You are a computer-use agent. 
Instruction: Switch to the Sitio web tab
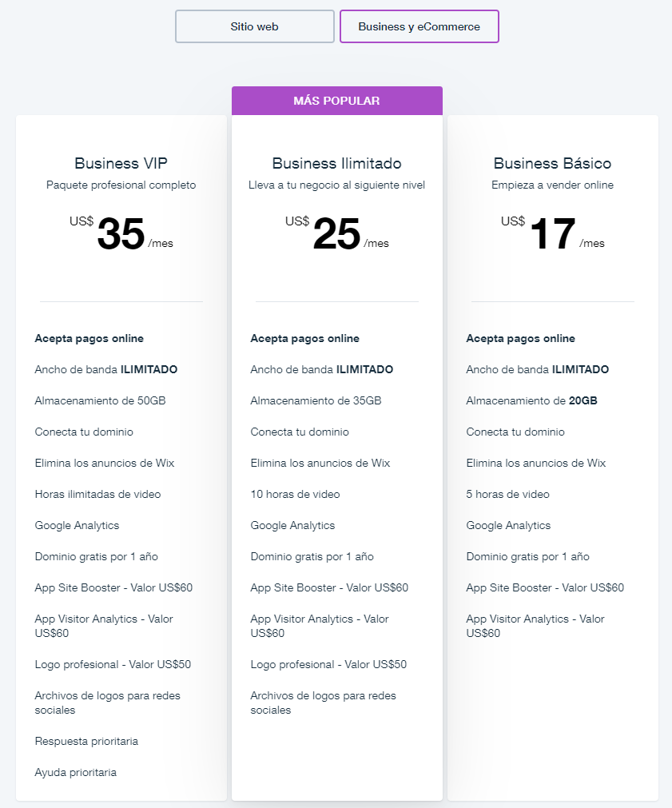[x=254, y=26]
